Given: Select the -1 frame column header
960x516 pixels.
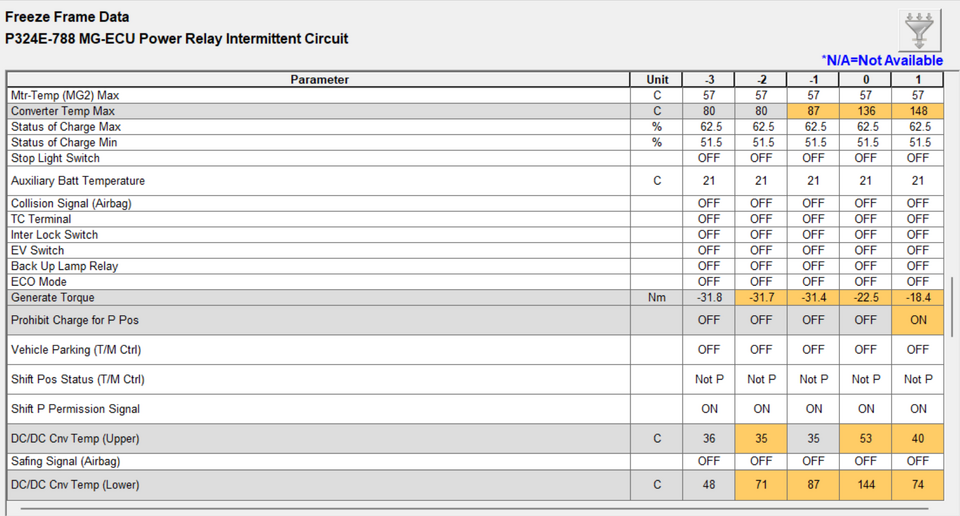Looking at the screenshot, I should (813, 80).
